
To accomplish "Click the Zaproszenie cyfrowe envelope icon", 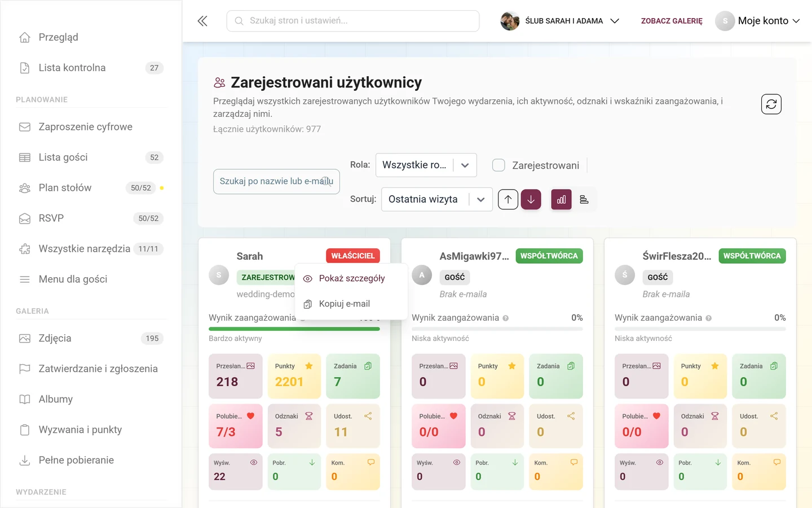I will tap(25, 127).
